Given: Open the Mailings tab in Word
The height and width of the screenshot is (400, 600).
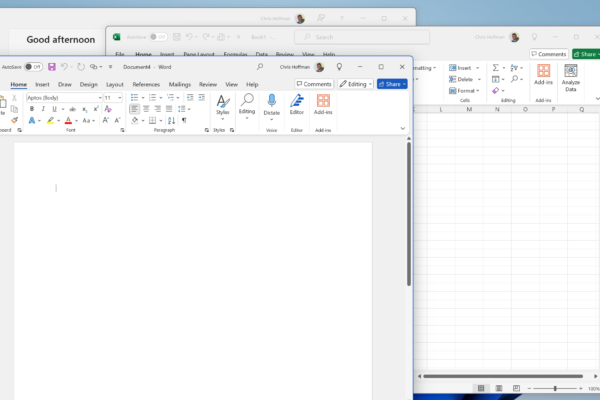Looking at the screenshot, I should pos(179,85).
